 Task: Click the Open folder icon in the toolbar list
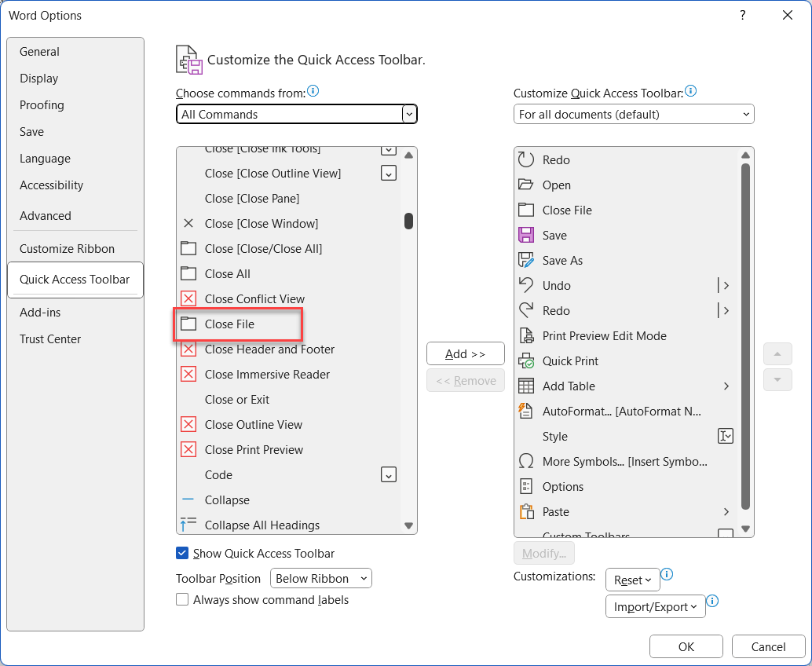point(526,185)
